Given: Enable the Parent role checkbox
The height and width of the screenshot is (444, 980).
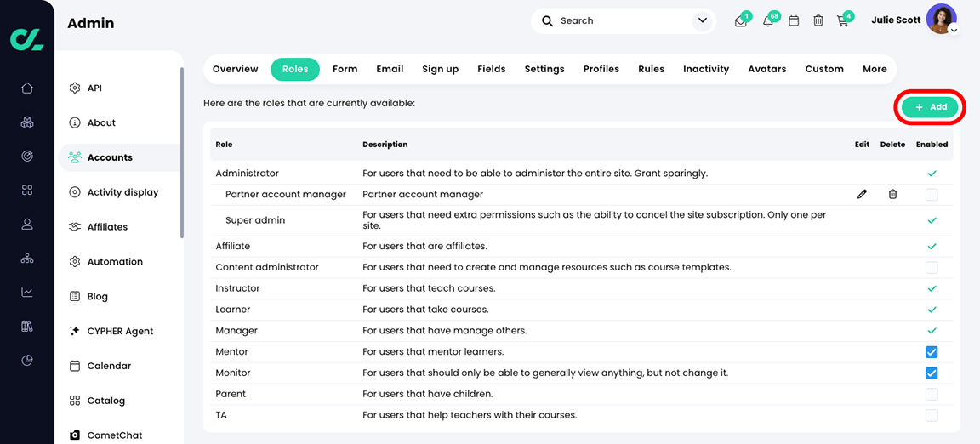Looking at the screenshot, I should tap(932, 395).
